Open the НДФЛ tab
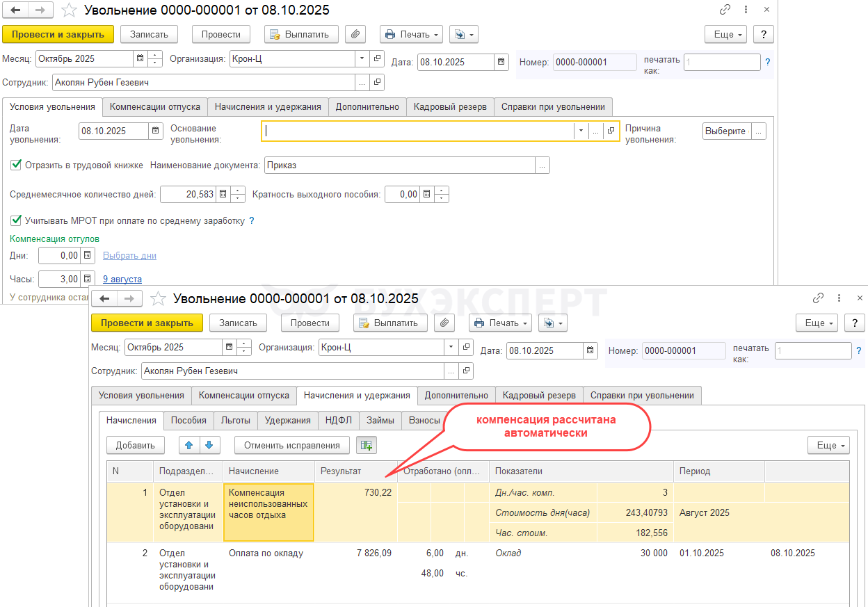The width and height of the screenshot is (868, 607). coord(339,421)
